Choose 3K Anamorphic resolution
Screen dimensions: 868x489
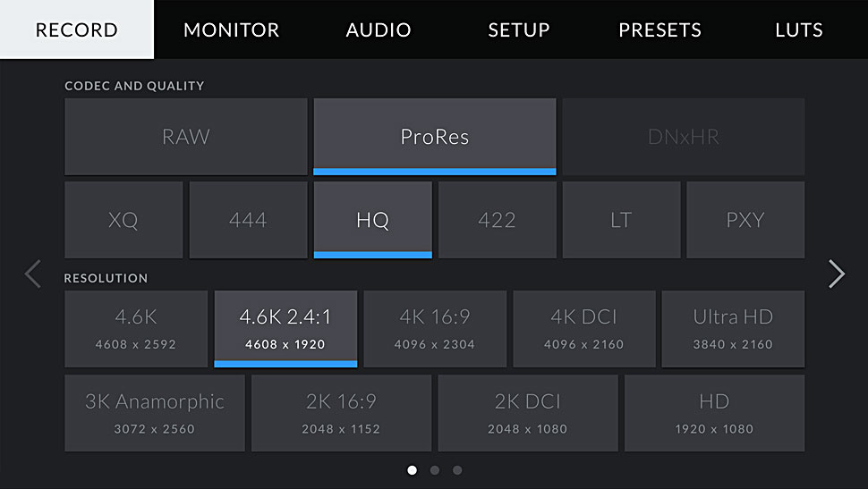click(155, 413)
